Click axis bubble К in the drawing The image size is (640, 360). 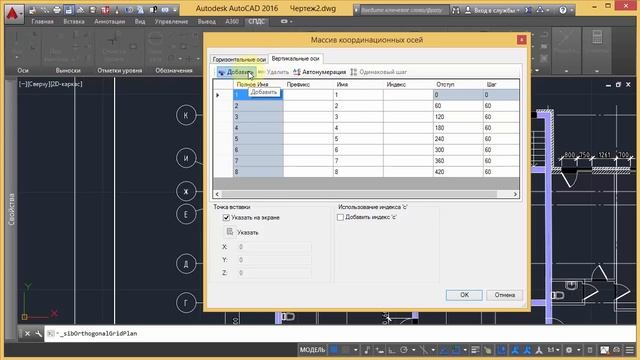[186, 115]
